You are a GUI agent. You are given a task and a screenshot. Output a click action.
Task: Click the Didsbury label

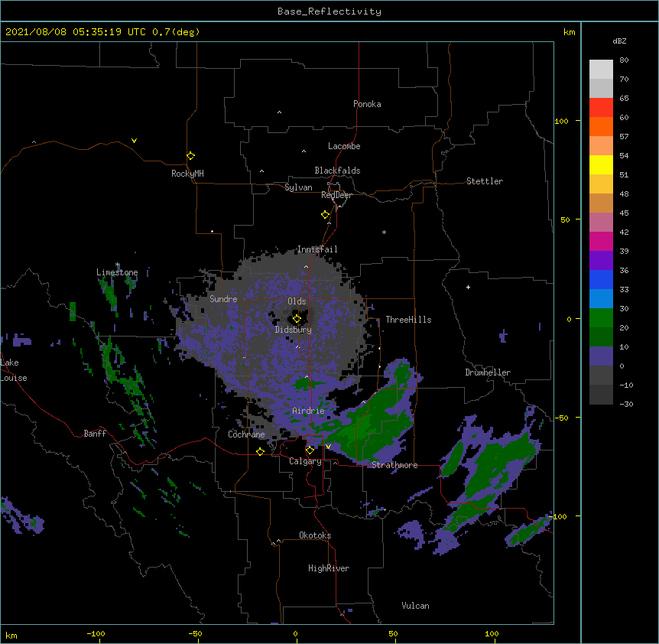(294, 330)
